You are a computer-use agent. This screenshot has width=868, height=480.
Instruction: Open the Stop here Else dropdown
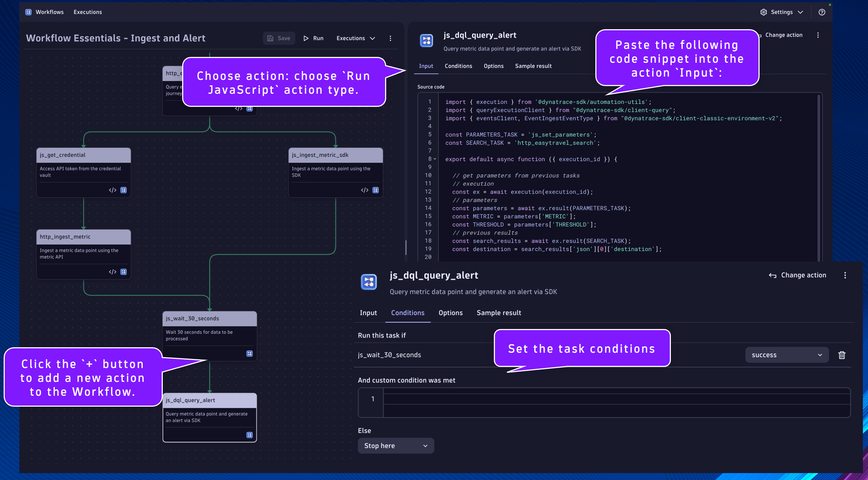click(x=396, y=446)
